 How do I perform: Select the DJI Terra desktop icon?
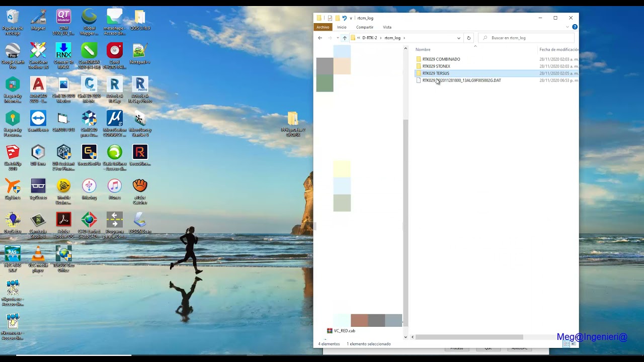[x=38, y=155]
